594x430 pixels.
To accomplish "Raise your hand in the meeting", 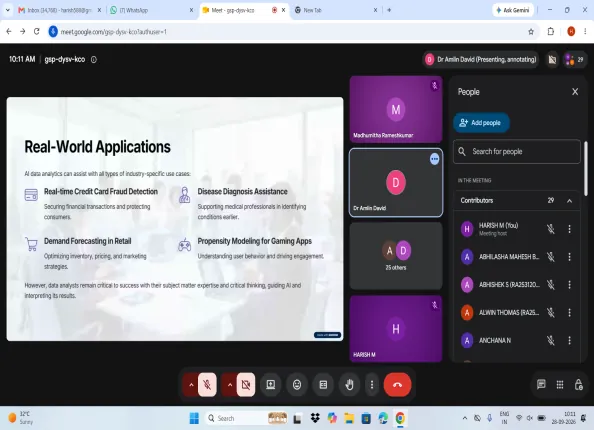I will pyautogui.click(x=349, y=385).
